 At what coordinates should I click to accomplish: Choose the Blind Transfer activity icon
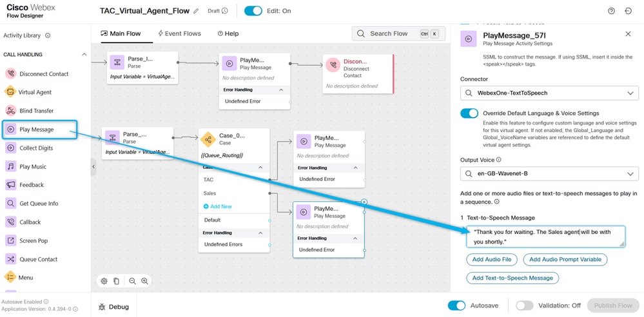[x=11, y=110]
